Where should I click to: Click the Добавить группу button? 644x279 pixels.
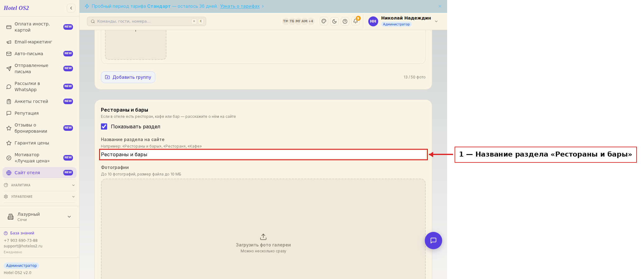coord(128,77)
